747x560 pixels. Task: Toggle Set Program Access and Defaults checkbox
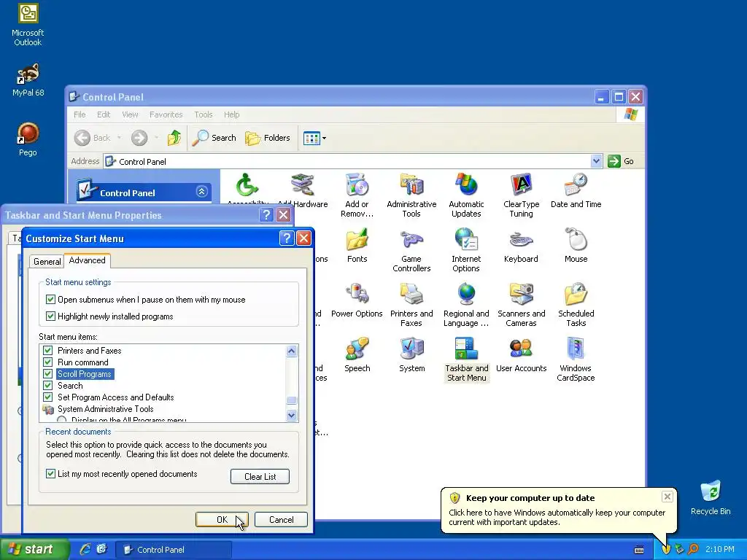pyautogui.click(x=47, y=397)
